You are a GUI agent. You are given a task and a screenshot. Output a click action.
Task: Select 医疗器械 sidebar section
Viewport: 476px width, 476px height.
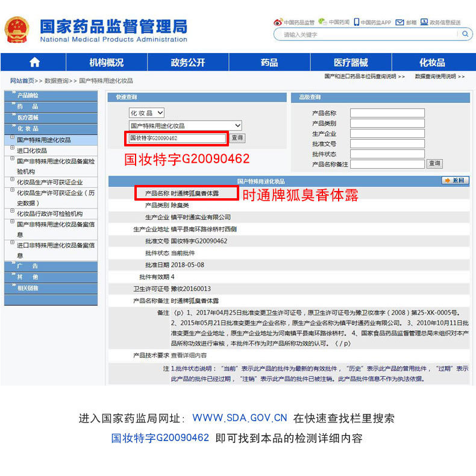[51, 117]
